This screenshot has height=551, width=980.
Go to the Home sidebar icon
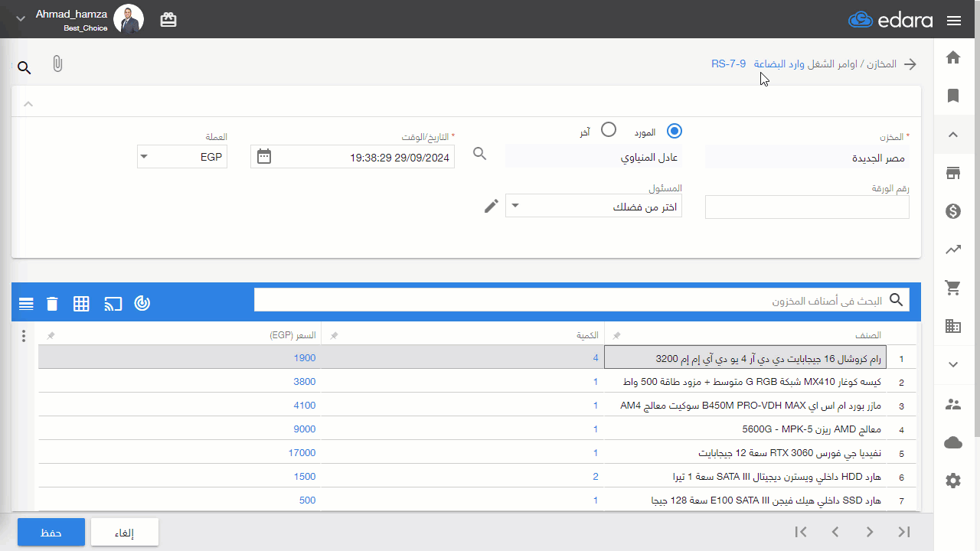(953, 57)
